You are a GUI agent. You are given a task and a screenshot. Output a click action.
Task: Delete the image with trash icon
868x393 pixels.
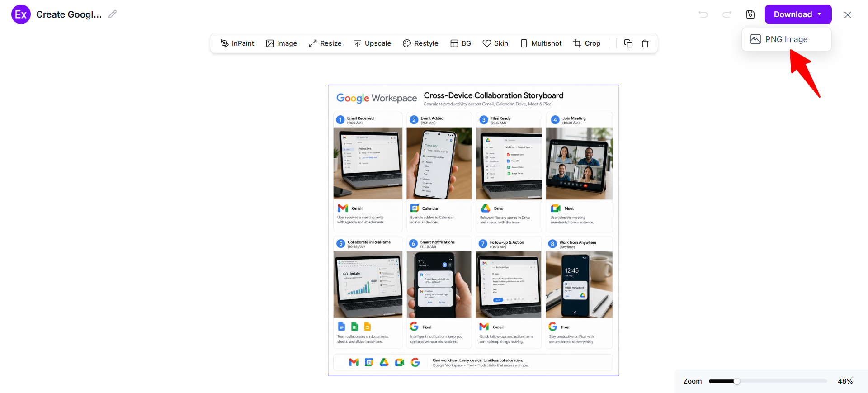(x=645, y=43)
